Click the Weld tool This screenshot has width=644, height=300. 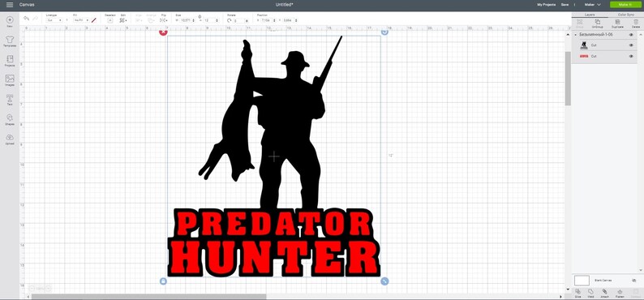[590, 293]
